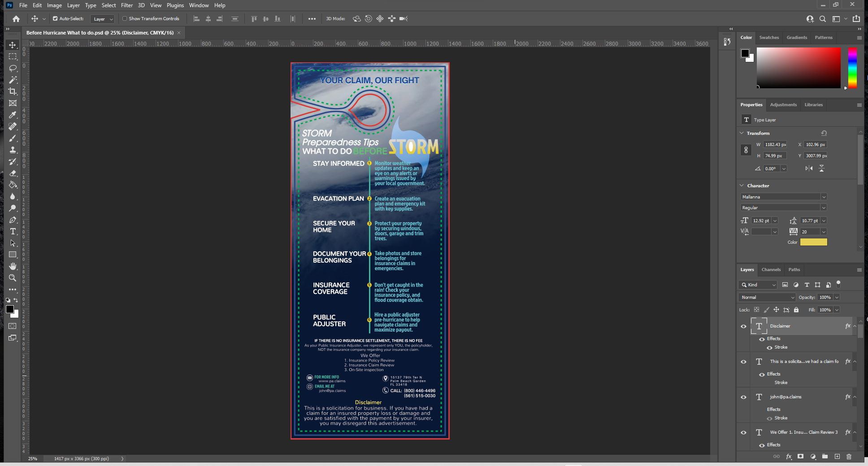Open the layer blend mode dropdown showing Normal

coord(767,297)
